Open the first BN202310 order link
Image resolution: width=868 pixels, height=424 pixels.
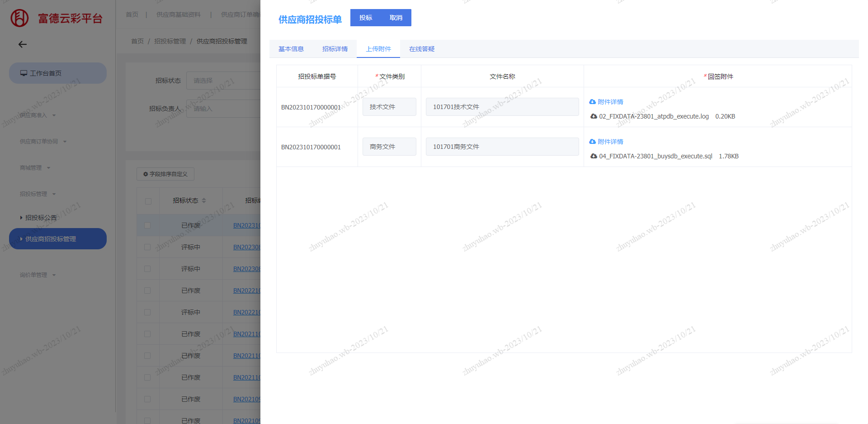tap(247, 225)
